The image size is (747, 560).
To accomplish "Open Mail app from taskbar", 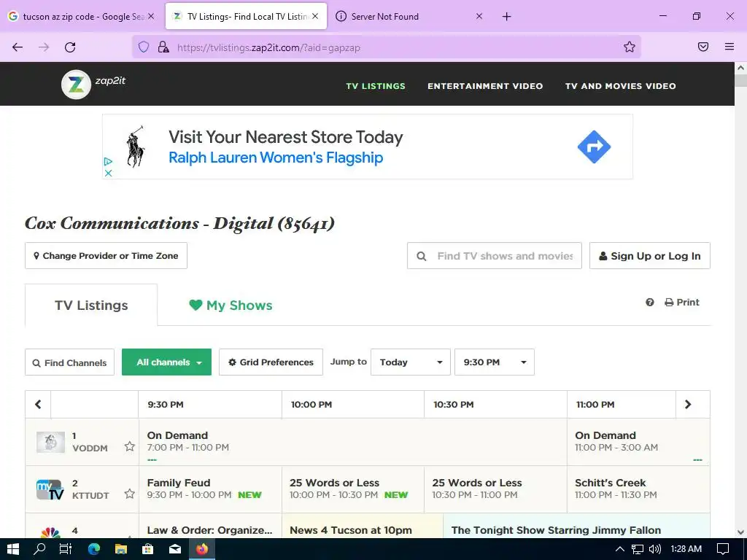I will tap(175, 549).
